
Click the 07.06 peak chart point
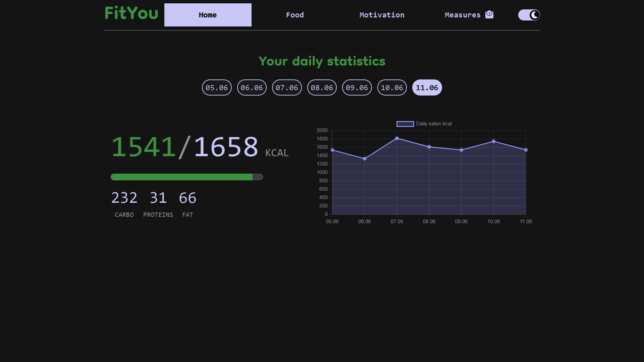[x=397, y=138]
